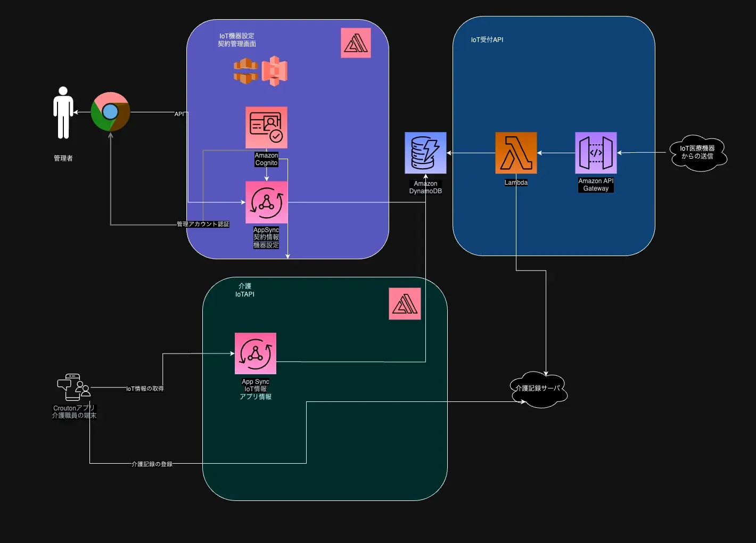Select the Amazon DynamoDB icon
Screen dimensions: 756x543
(x=425, y=153)
